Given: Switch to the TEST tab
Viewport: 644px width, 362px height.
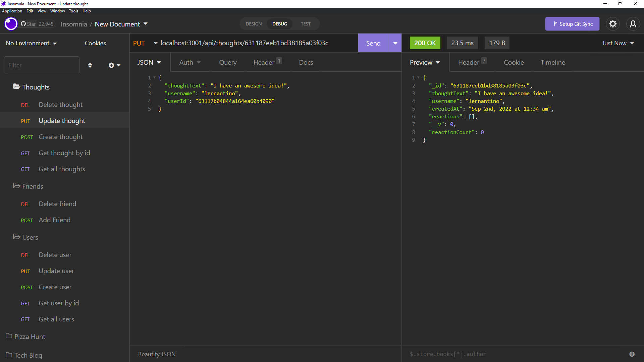Looking at the screenshot, I should [x=305, y=24].
